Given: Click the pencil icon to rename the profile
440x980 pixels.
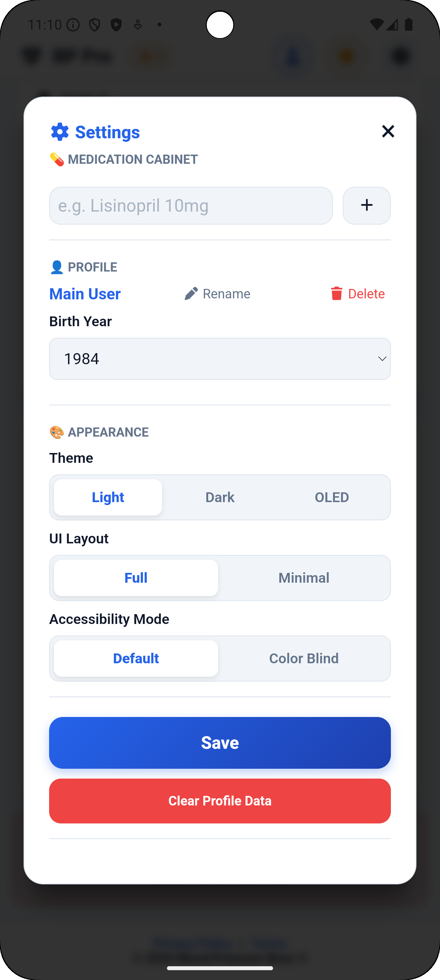Looking at the screenshot, I should (191, 293).
